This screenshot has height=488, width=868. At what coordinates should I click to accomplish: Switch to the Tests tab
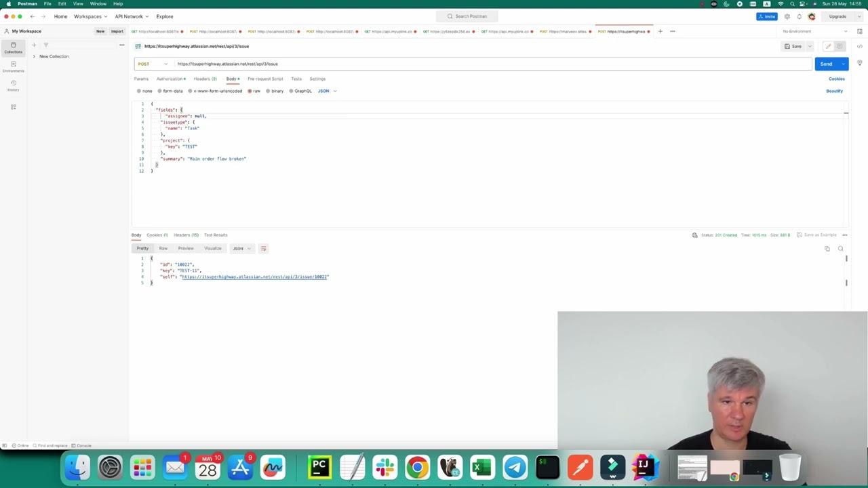pos(296,79)
